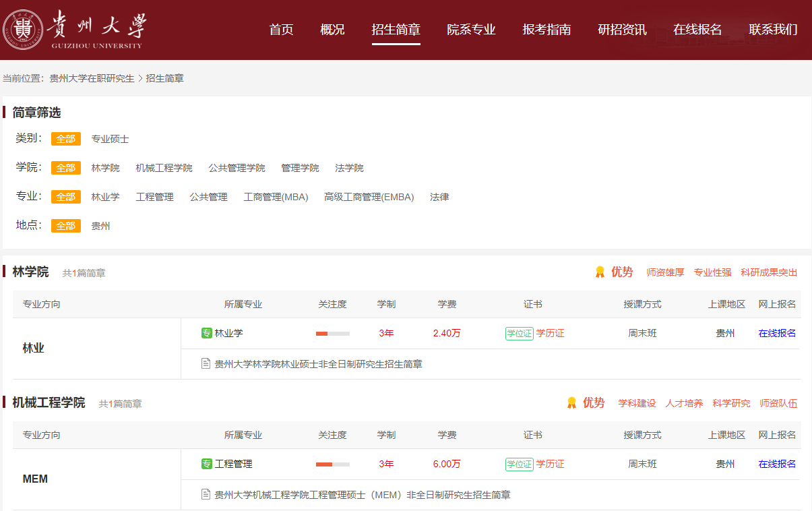Click the 师资队伍 advantage tag
812x511 pixels.
pos(778,403)
